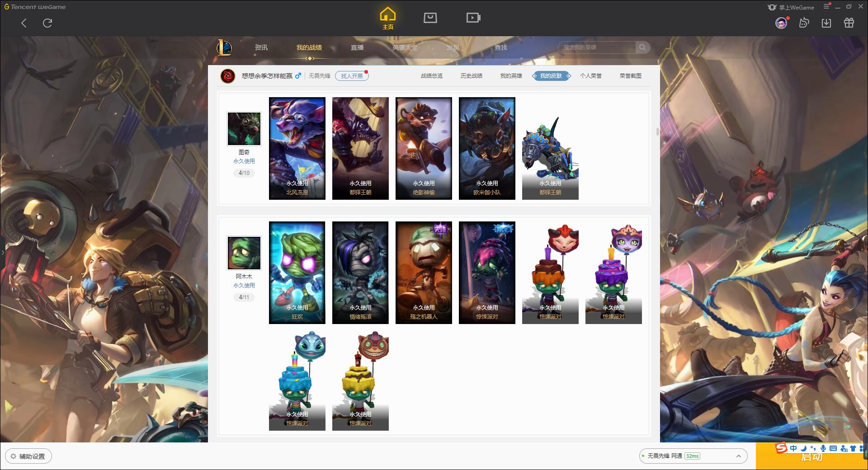
Task: Expand the left side panel arrow
Action: [x=2, y=252]
